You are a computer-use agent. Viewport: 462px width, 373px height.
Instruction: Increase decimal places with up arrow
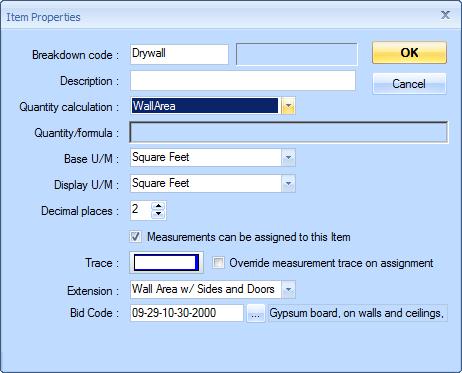click(158, 206)
